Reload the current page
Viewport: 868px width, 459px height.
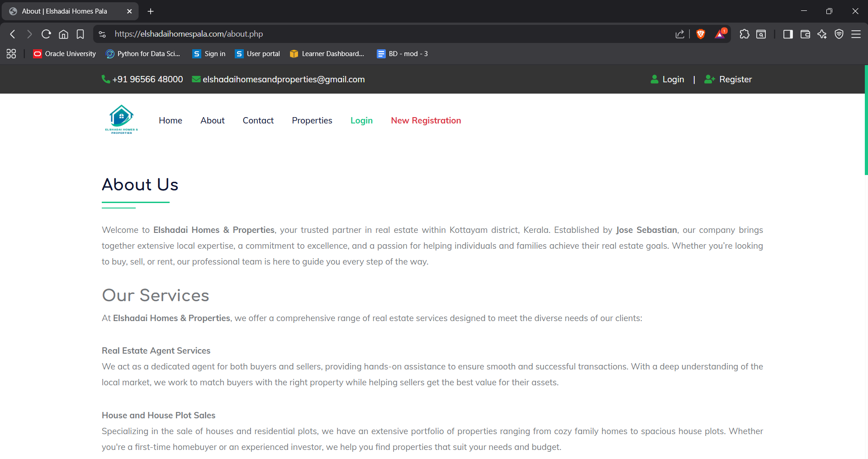point(46,34)
